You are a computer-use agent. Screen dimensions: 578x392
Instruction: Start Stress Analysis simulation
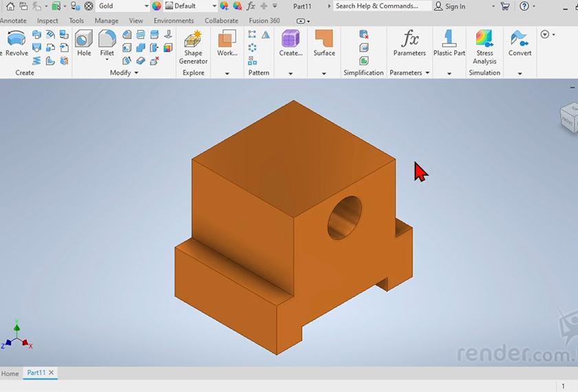(484, 47)
